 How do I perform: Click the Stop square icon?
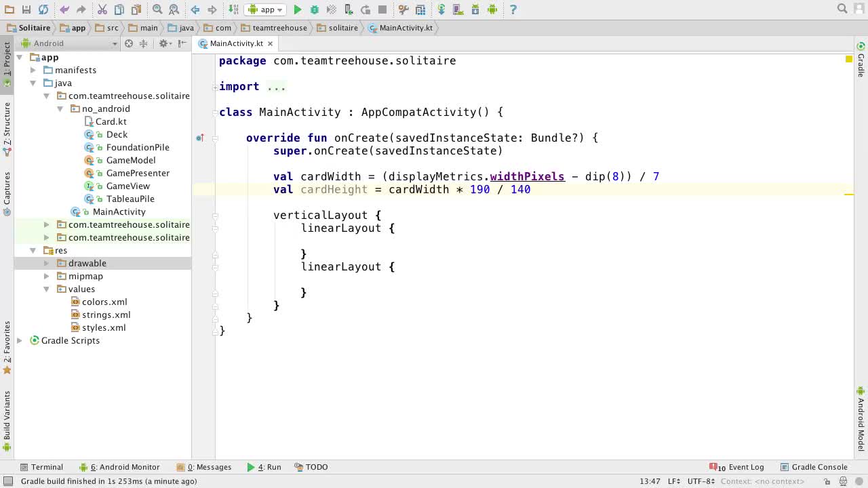[x=382, y=9]
